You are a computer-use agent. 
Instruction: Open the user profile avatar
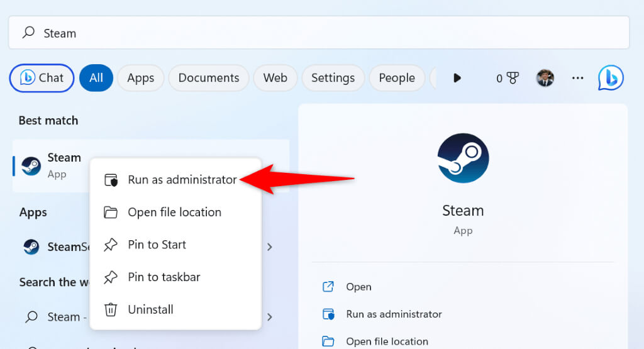click(545, 78)
